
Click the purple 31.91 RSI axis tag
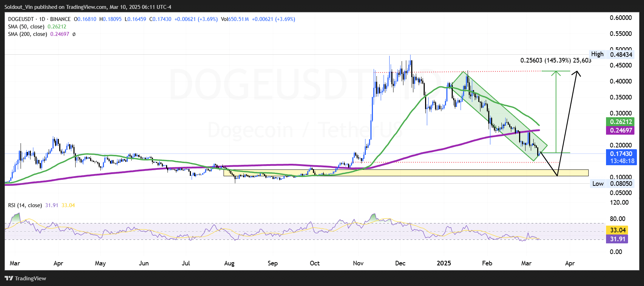click(x=618, y=239)
